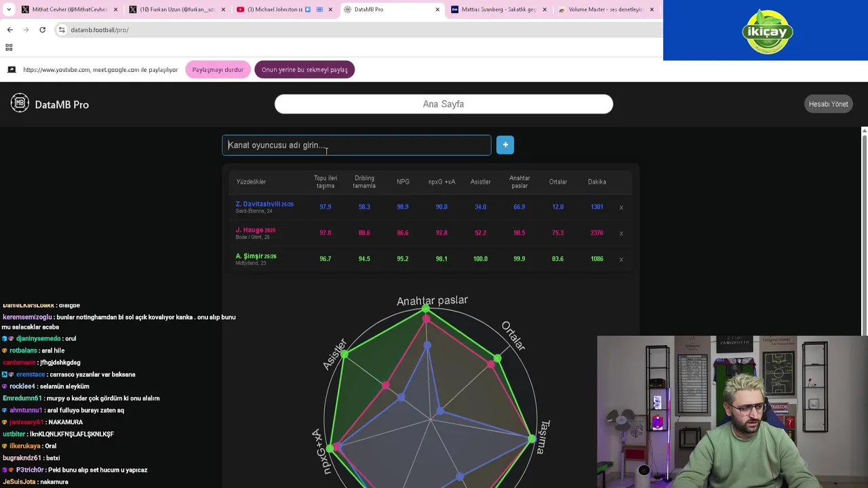Click the Paylaşmayı durdur button

point(218,70)
